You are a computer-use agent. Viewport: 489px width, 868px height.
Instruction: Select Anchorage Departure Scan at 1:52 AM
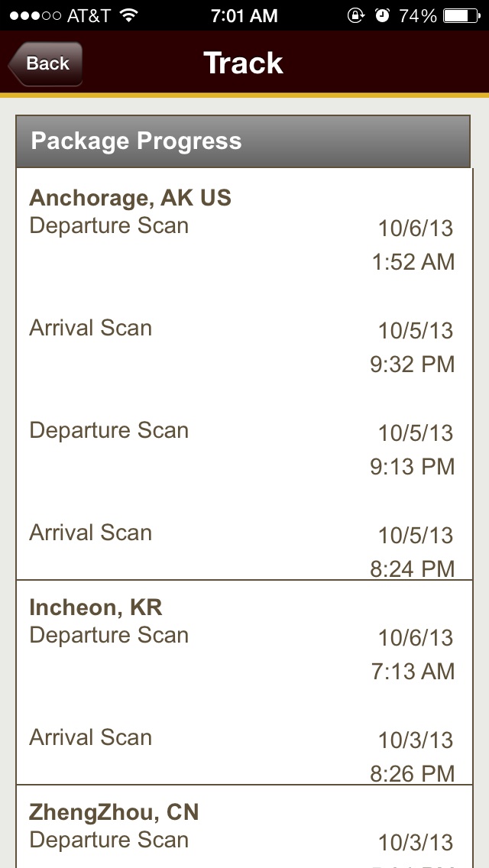point(243,244)
